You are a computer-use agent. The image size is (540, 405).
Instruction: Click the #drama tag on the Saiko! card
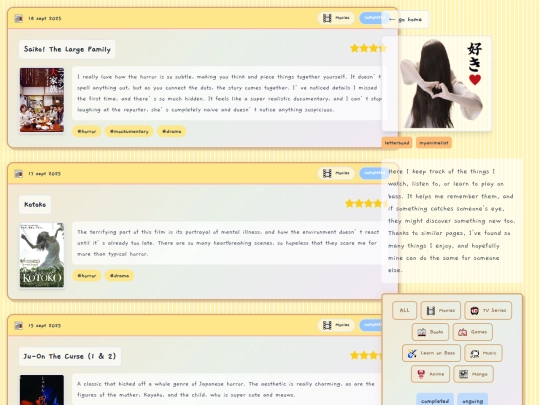[172, 131]
